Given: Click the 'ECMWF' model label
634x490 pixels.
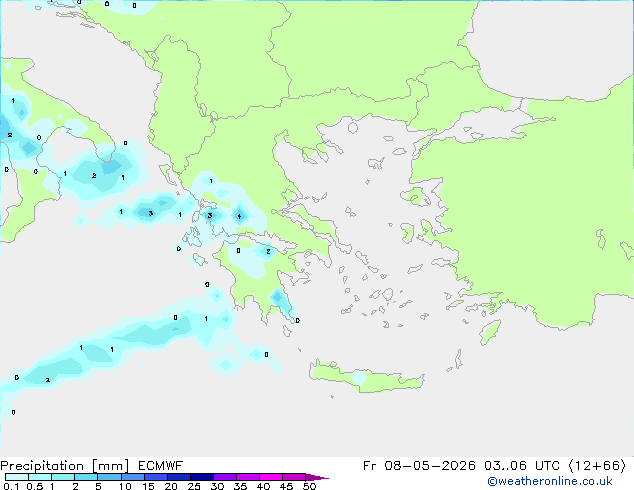Looking at the screenshot, I should [x=161, y=466].
